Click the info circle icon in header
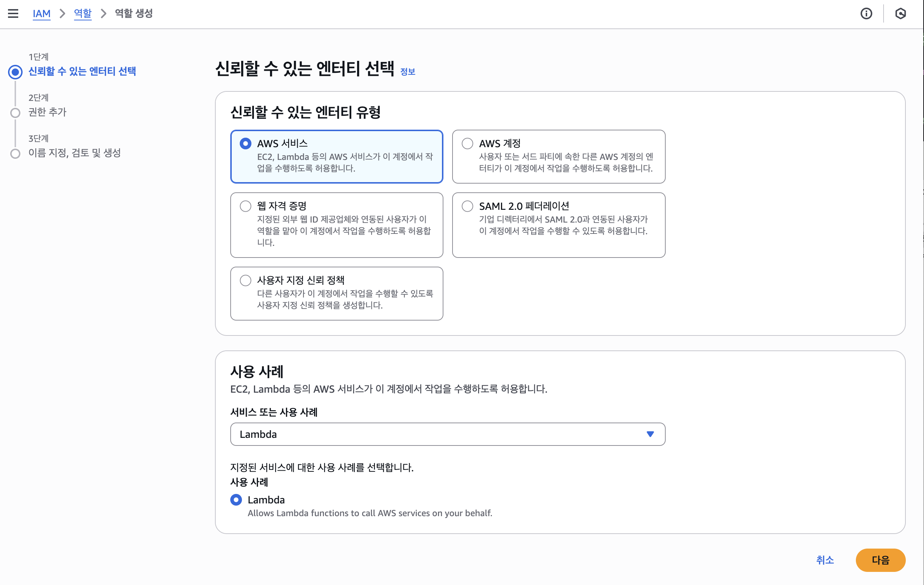924x585 pixels. 866,13
